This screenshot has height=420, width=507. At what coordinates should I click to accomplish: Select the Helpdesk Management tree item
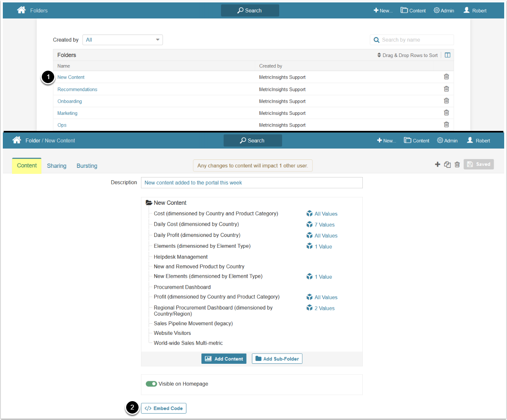181,257
